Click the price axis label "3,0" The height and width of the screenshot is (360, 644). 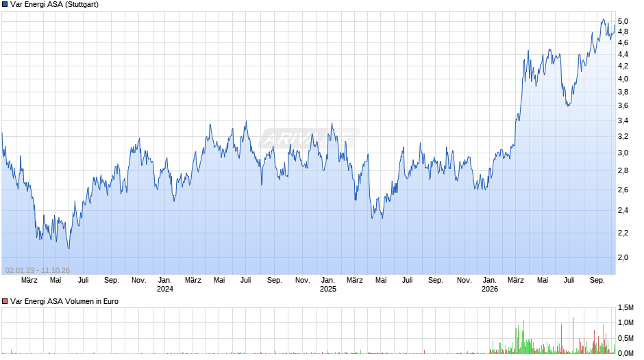click(623, 153)
